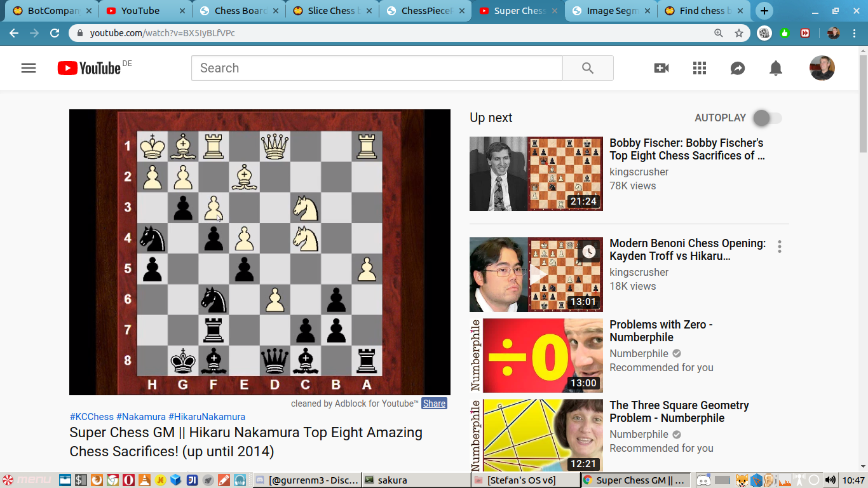Open the user account avatar menu
The width and height of the screenshot is (868, 488).
pos(822,68)
